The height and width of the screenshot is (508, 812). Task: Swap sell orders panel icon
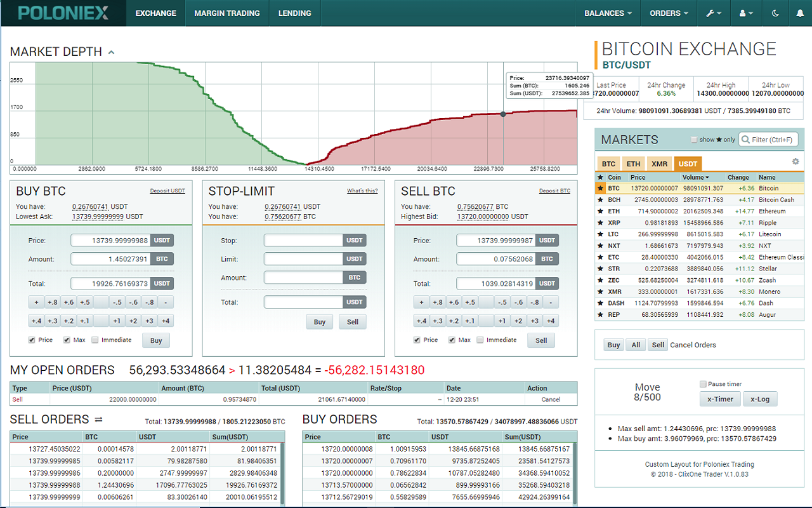pyautogui.click(x=98, y=420)
